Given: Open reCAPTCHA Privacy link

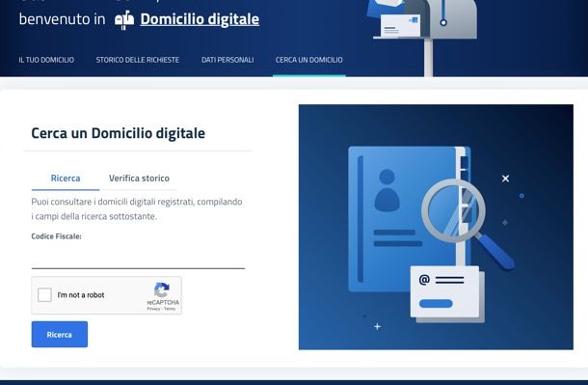Looking at the screenshot, I should coord(153,309).
